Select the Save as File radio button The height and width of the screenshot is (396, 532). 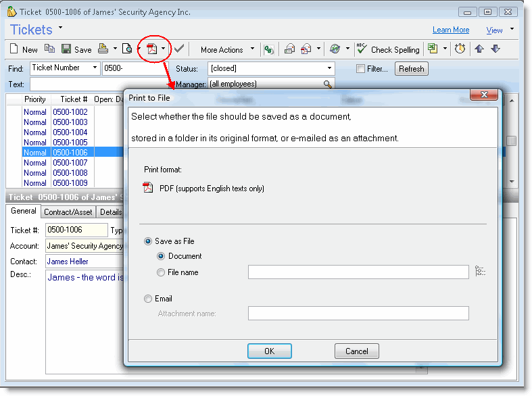(x=148, y=241)
